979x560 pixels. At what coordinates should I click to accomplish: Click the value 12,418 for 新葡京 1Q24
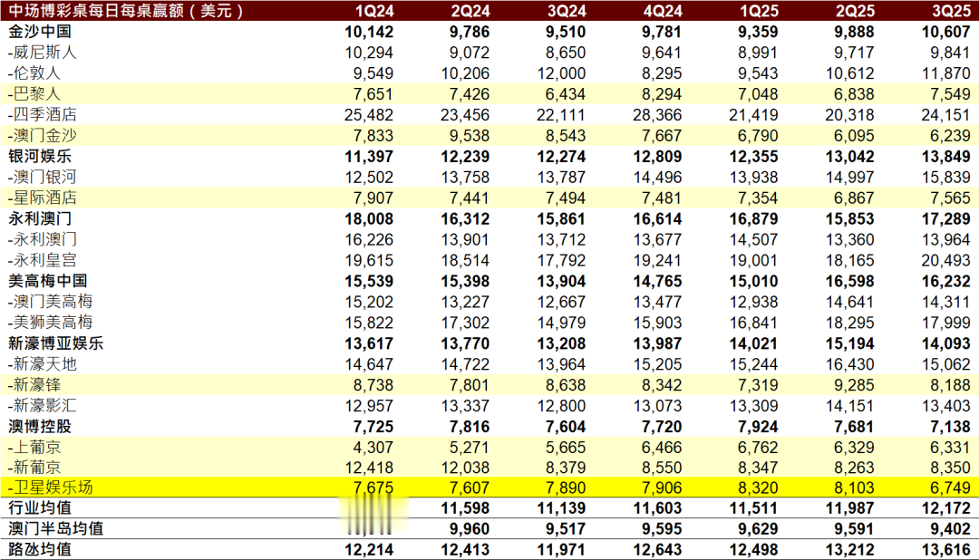point(369,468)
